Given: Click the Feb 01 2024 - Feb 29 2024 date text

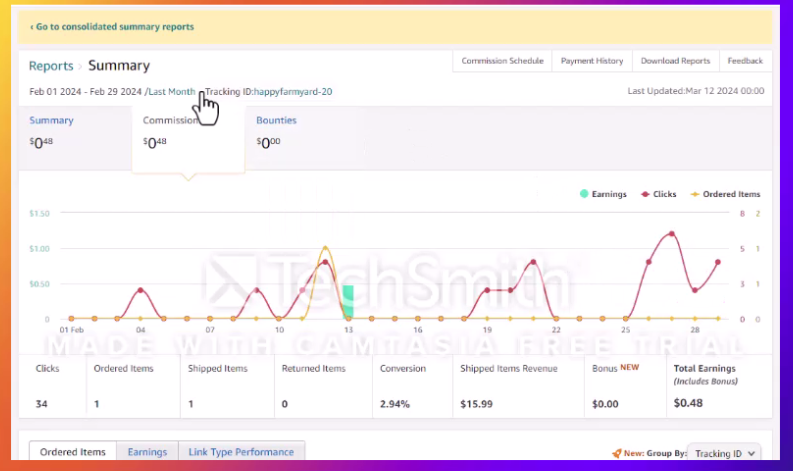Looking at the screenshot, I should pos(85,92).
